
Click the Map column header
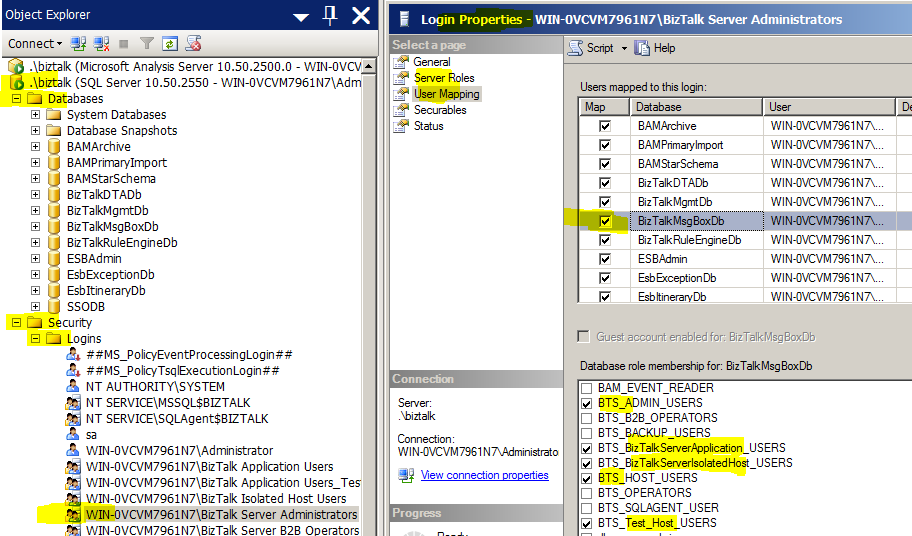(604, 107)
